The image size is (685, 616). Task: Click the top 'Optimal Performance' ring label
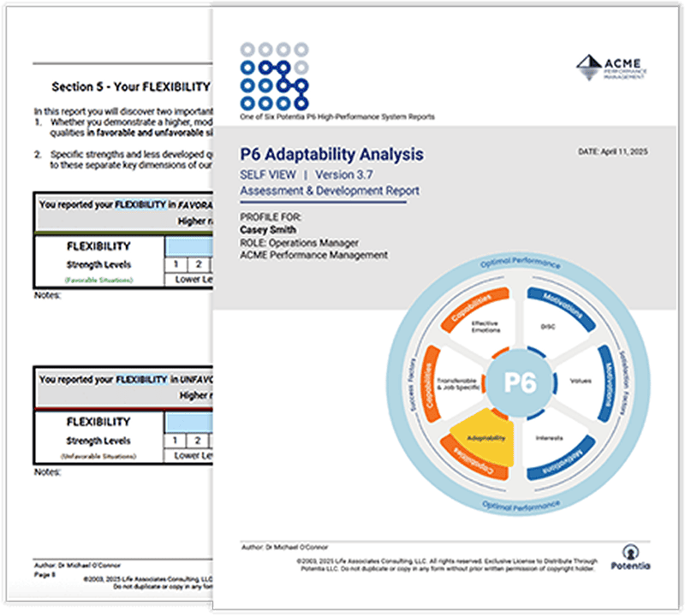click(520, 262)
